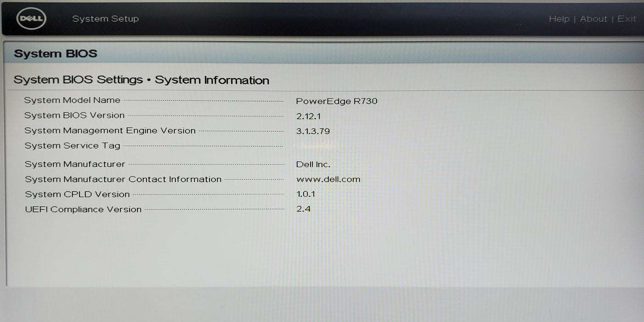644x322 pixels.
Task: Click the CPLD version value 1.0.1
Action: pyautogui.click(x=306, y=194)
